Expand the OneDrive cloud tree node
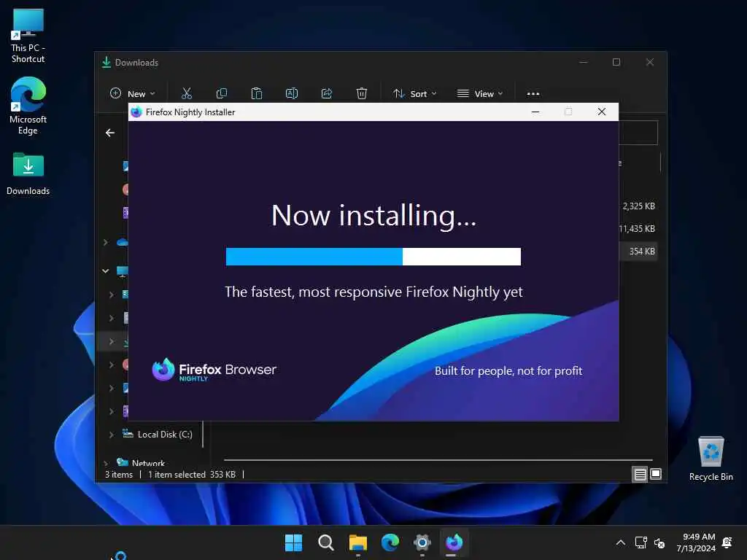The height and width of the screenshot is (560, 747). click(x=105, y=242)
